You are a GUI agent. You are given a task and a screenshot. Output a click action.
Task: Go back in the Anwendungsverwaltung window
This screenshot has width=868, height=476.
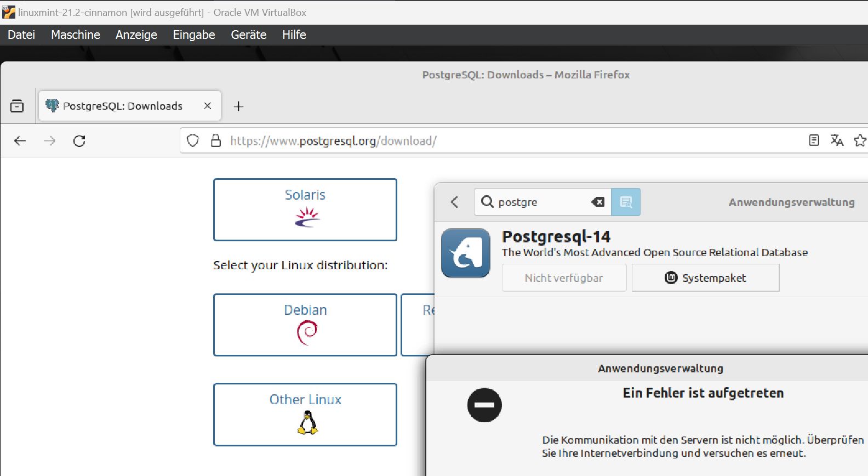pyautogui.click(x=454, y=202)
